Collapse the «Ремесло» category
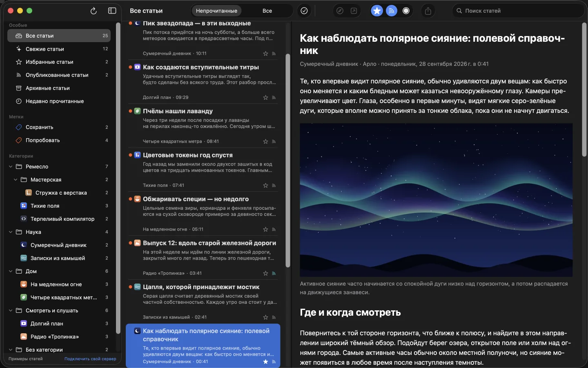The height and width of the screenshot is (368, 588). coord(11,166)
